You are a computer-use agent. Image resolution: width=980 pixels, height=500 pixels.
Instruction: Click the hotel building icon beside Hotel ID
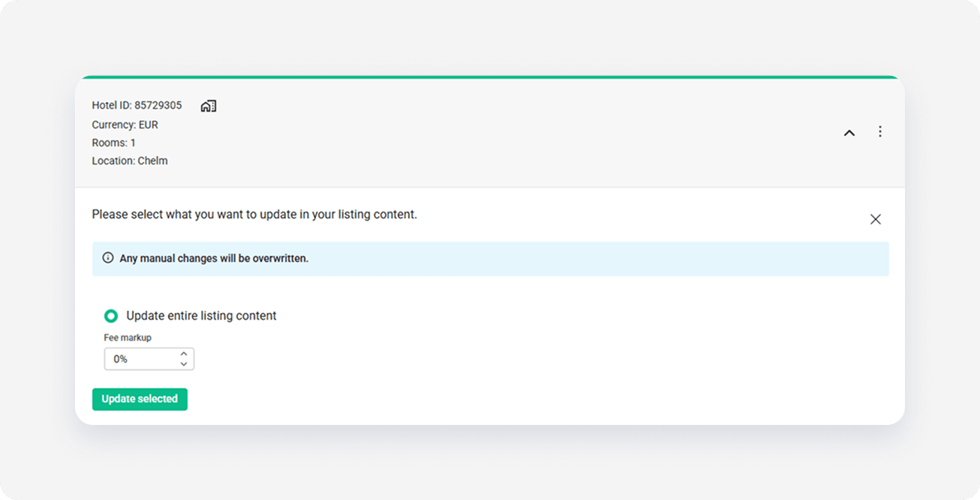[209, 106]
